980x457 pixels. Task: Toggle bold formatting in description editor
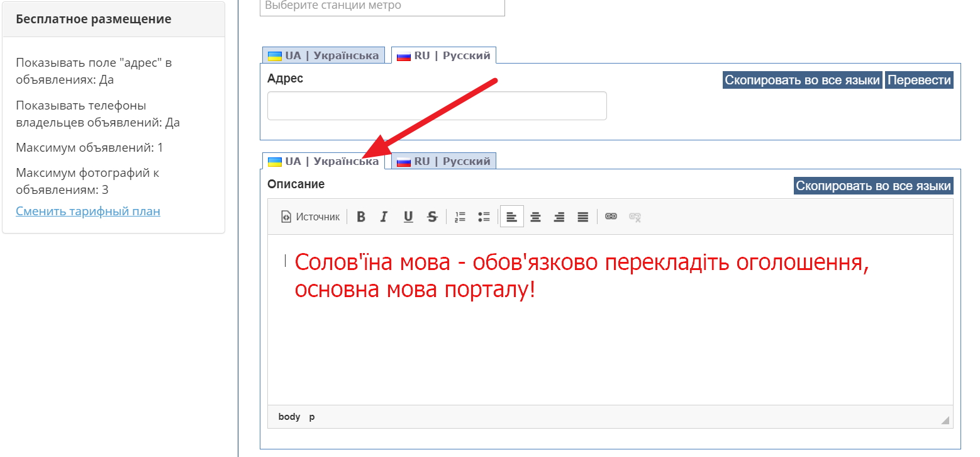pyautogui.click(x=361, y=217)
